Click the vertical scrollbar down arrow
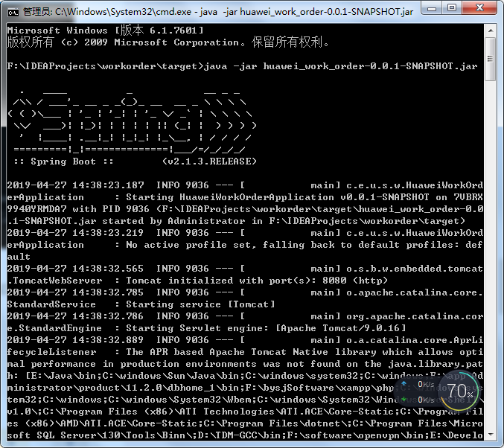Image resolution: width=504 pixels, height=448 pixels. pos(491,434)
